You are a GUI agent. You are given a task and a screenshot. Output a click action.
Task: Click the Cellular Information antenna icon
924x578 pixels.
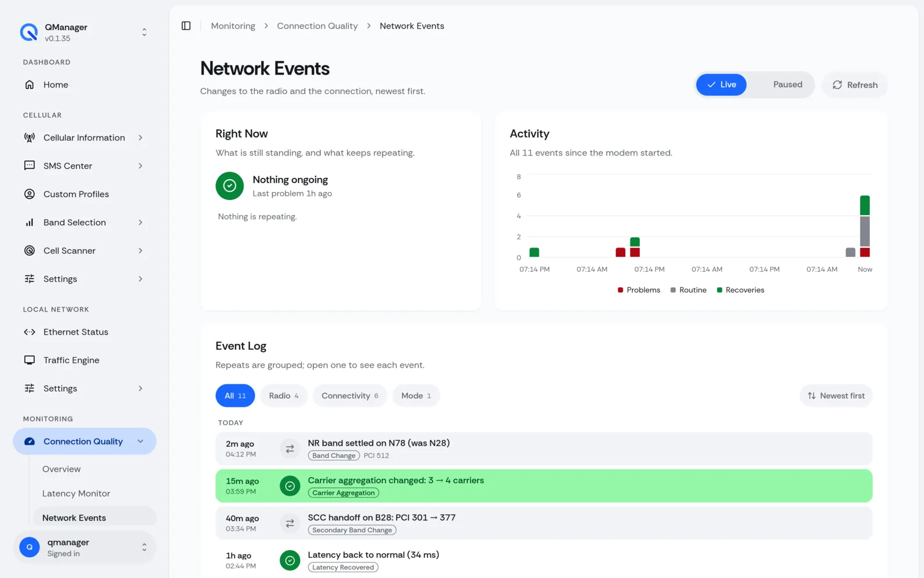coord(29,138)
